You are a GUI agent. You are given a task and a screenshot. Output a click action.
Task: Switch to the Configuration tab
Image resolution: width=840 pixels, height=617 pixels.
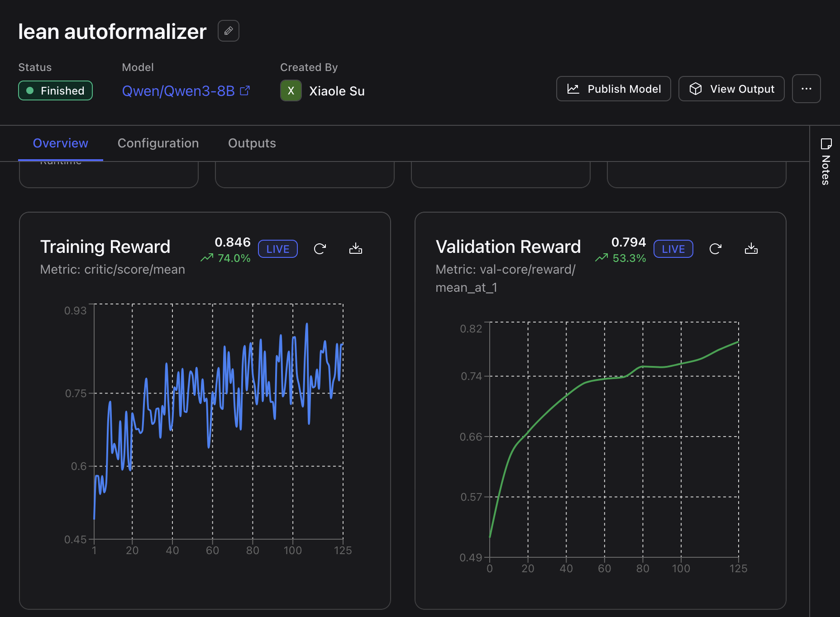pyautogui.click(x=158, y=143)
